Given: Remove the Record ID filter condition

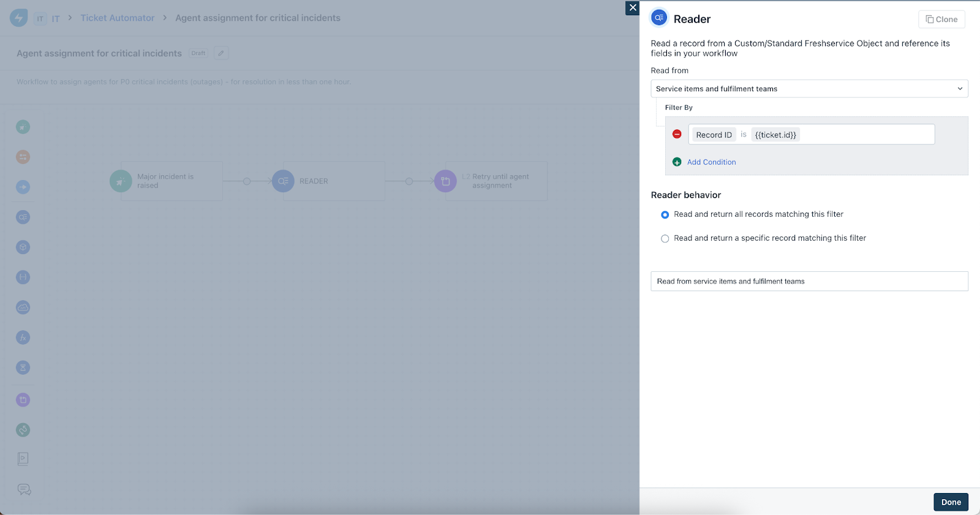Looking at the screenshot, I should coord(677,134).
